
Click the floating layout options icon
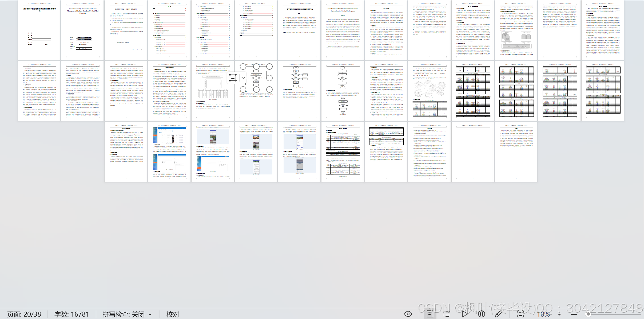point(233,78)
